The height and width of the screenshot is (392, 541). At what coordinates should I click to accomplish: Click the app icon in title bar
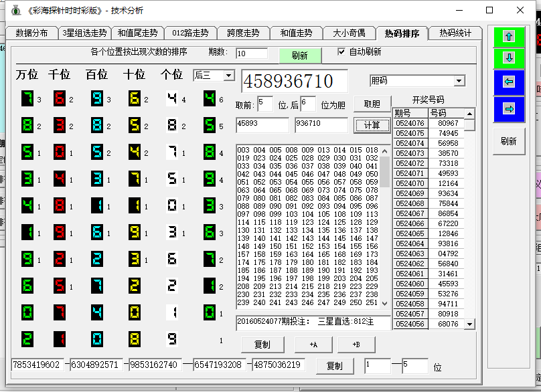pyautogui.click(x=16, y=10)
